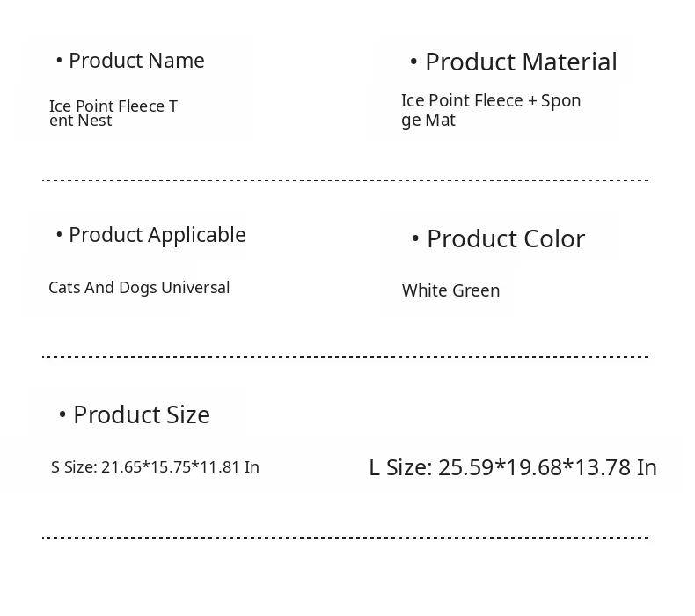Select the Cats And Dogs Universal text
The image size is (695, 616).
pyautogui.click(x=139, y=288)
